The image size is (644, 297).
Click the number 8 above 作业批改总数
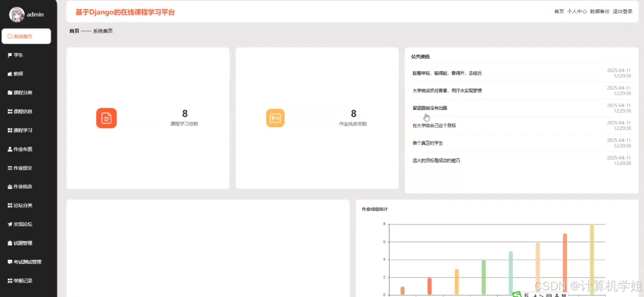click(354, 113)
